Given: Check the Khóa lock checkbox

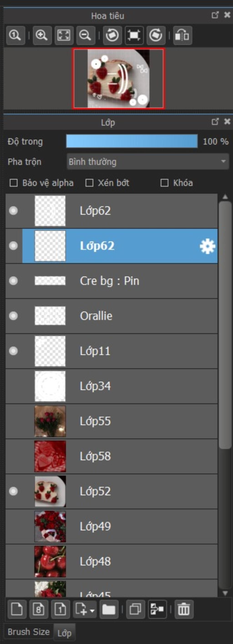Looking at the screenshot, I should pos(164,183).
